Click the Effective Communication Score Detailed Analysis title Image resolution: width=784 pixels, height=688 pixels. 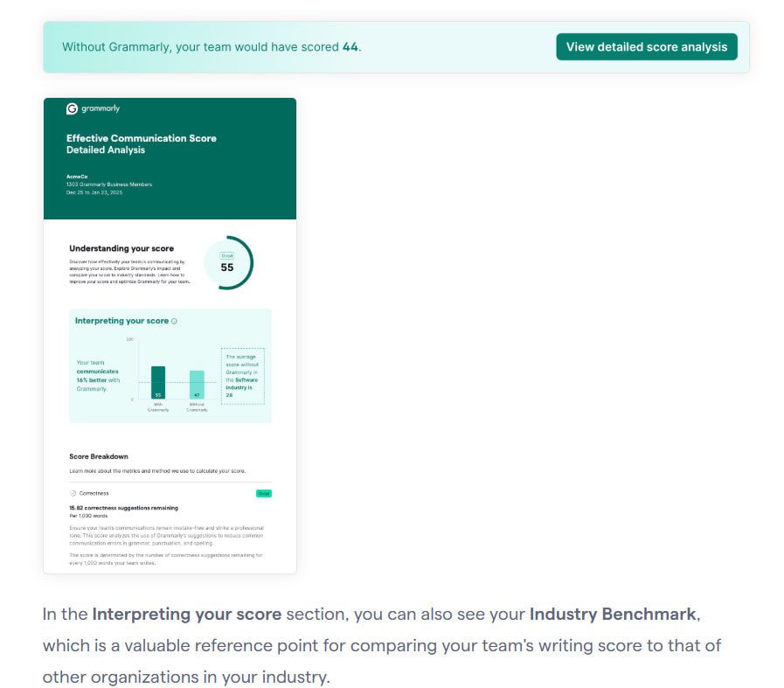point(142,144)
